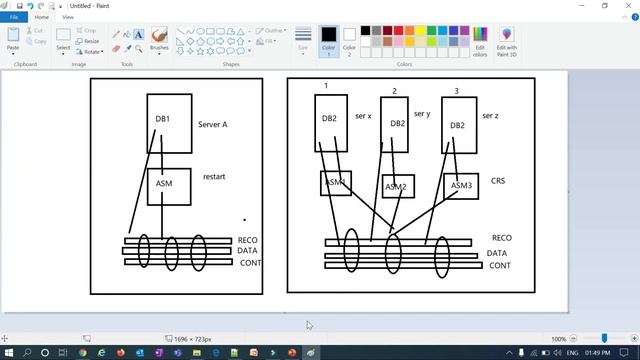The image size is (640, 360).
Task: Open Firefox from the taskbar
Action: pos(120,352)
